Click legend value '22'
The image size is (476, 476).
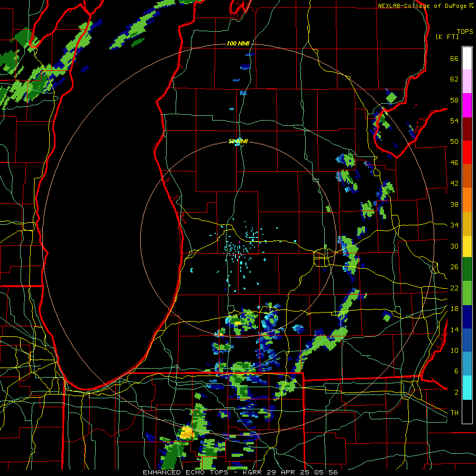pyautogui.click(x=454, y=288)
